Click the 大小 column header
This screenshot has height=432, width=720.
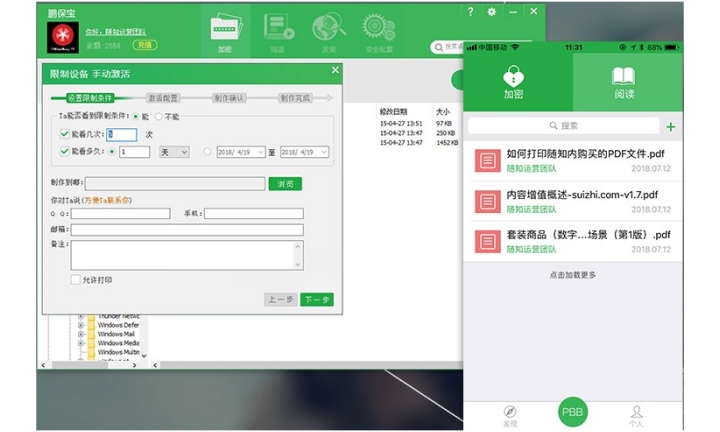coord(443,112)
